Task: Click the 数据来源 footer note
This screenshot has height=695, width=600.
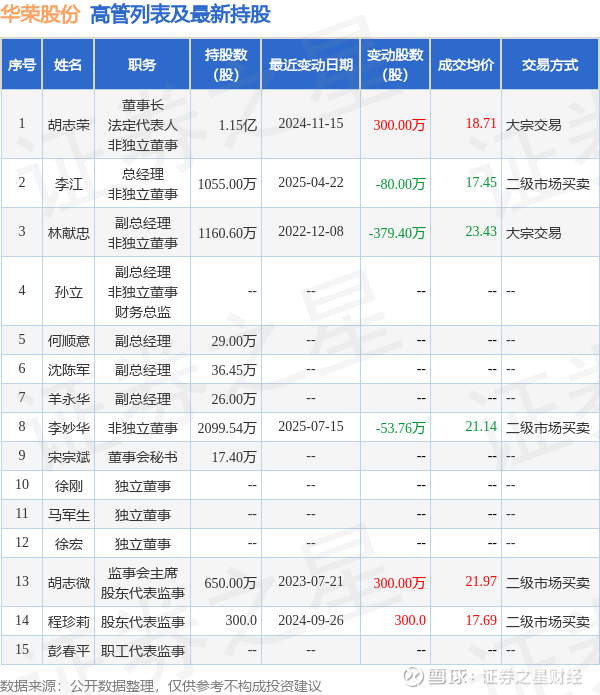Action: pos(161,686)
